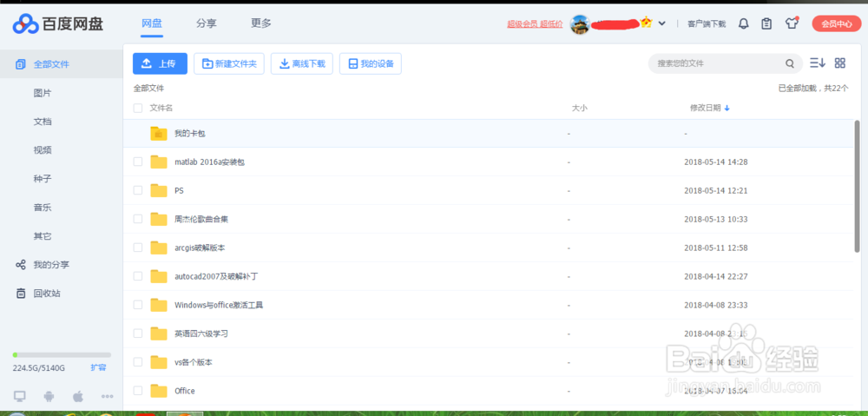The width and height of the screenshot is (868, 416).
Task: Check the Office folder checkbox
Action: click(x=138, y=391)
